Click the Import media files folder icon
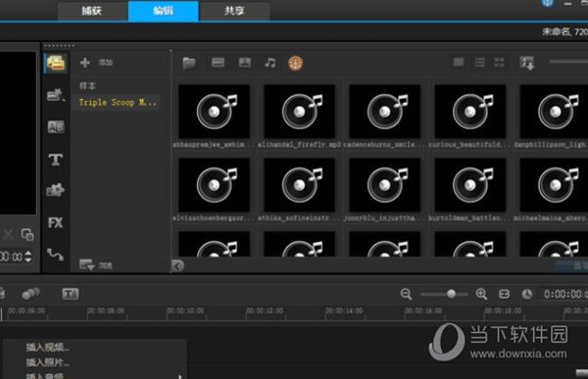Screen dimensions: 588x379 point(189,63)
